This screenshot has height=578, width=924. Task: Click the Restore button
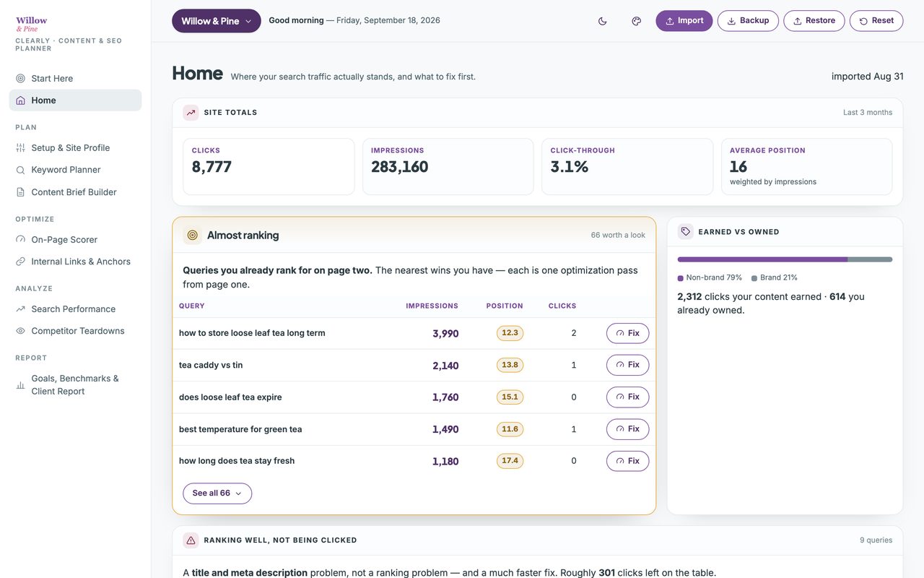[814, 21]
